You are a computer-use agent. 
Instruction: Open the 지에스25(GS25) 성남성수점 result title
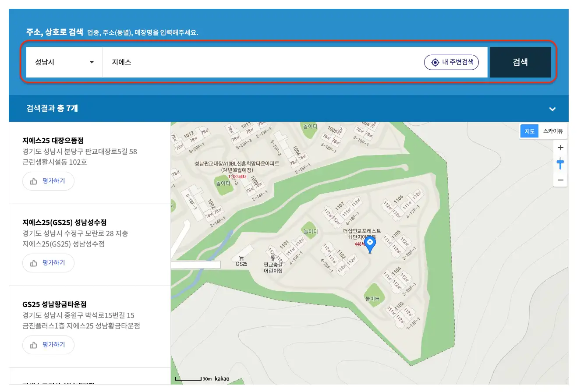tap(64, 222)
